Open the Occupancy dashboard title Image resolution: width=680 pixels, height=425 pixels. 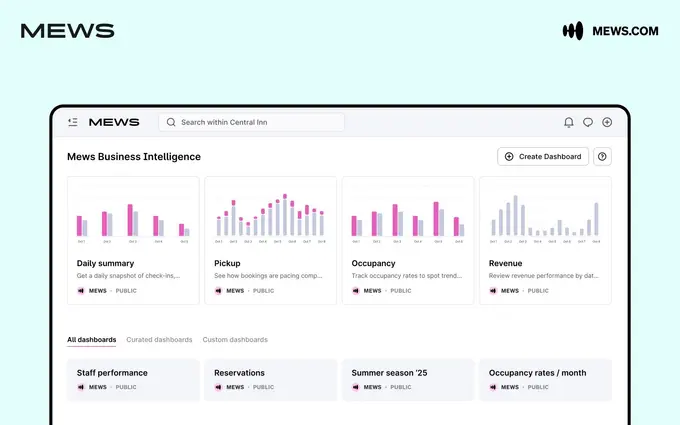click(373, 263)
